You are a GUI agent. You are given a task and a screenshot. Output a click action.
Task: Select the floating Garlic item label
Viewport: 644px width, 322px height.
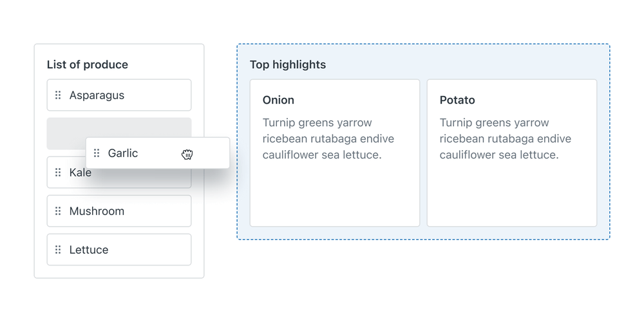123,153
